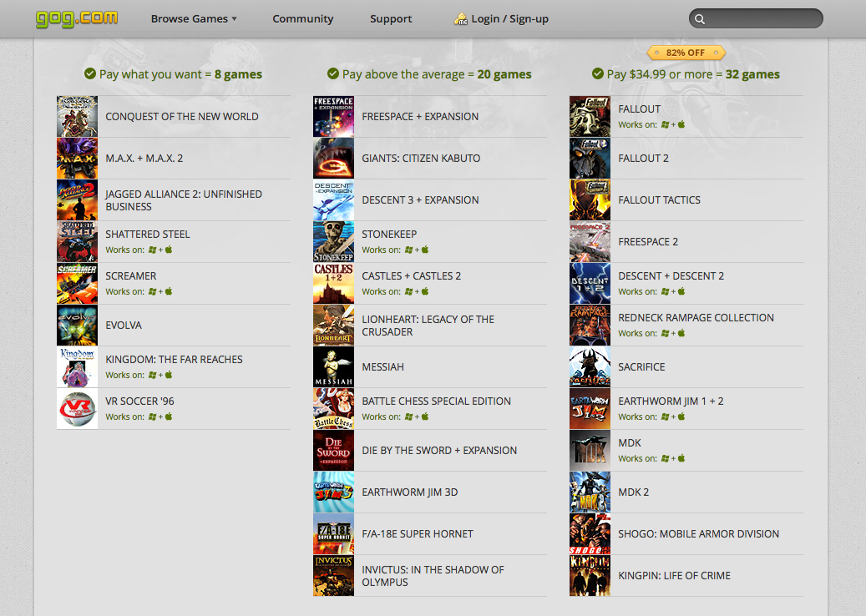Click the FREESPACE 2 title text

click(x=648, y=242)
